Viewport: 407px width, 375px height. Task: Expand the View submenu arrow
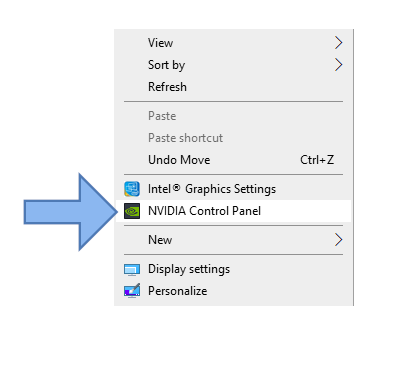[338, 43]
